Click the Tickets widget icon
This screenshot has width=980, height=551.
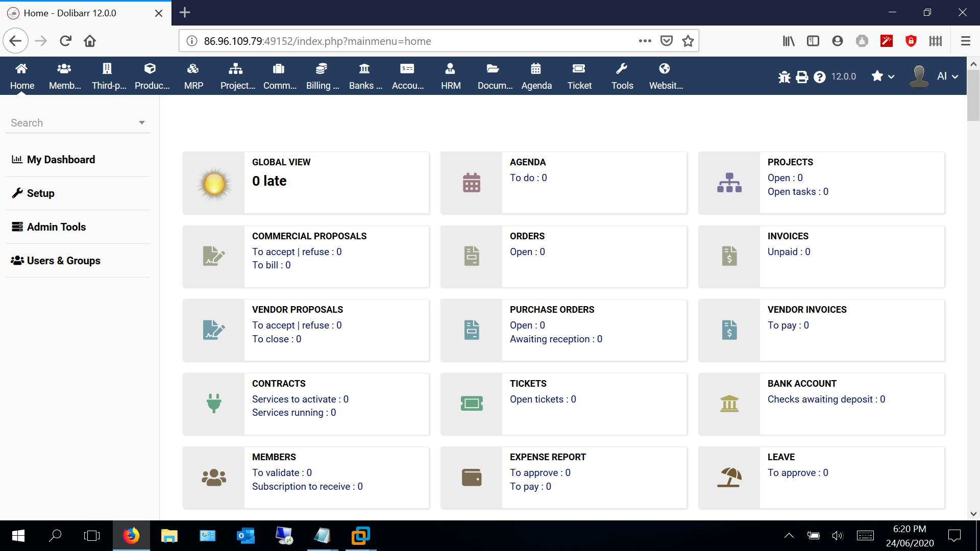click(472, 404)
